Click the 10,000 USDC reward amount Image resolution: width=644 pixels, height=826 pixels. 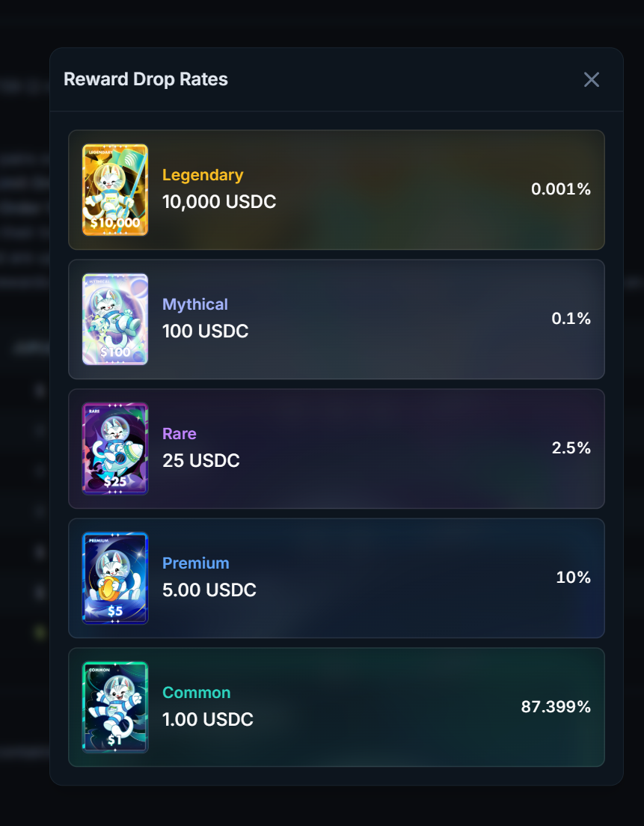tap(219, 202)
